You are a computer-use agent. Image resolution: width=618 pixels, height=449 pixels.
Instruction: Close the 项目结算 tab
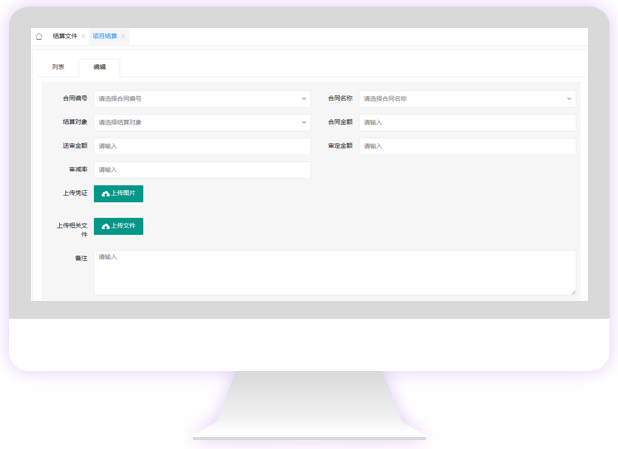[123, 36]
